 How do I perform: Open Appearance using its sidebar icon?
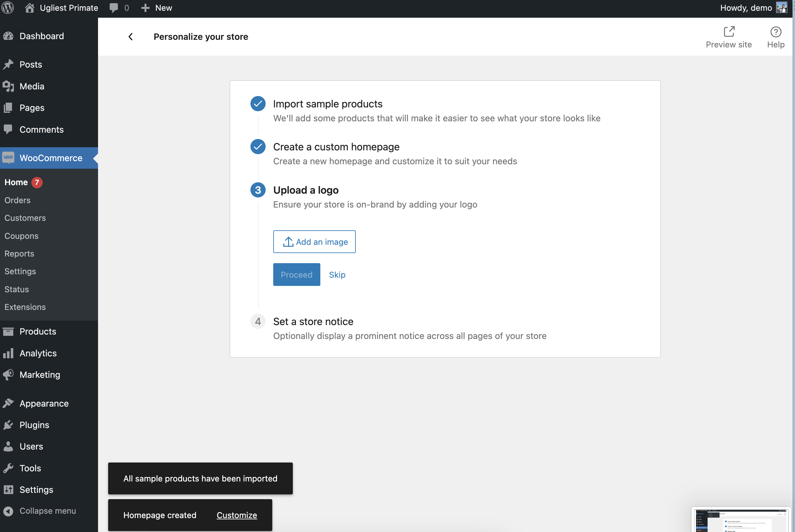[9, 403]
